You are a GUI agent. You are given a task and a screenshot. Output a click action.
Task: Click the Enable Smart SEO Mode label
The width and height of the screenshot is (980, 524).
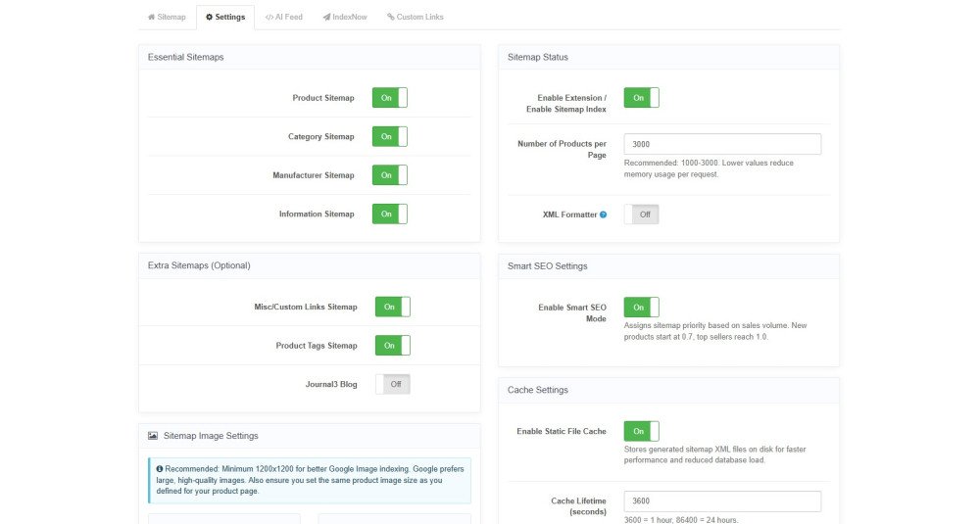[x=572, y=313]
